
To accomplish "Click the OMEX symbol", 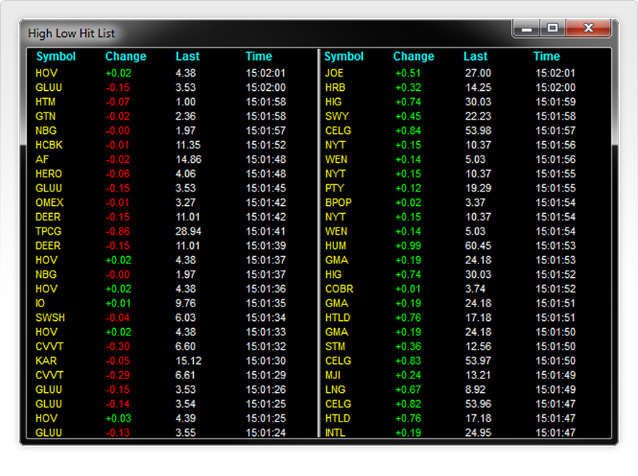I will click(x=49, y=202).
